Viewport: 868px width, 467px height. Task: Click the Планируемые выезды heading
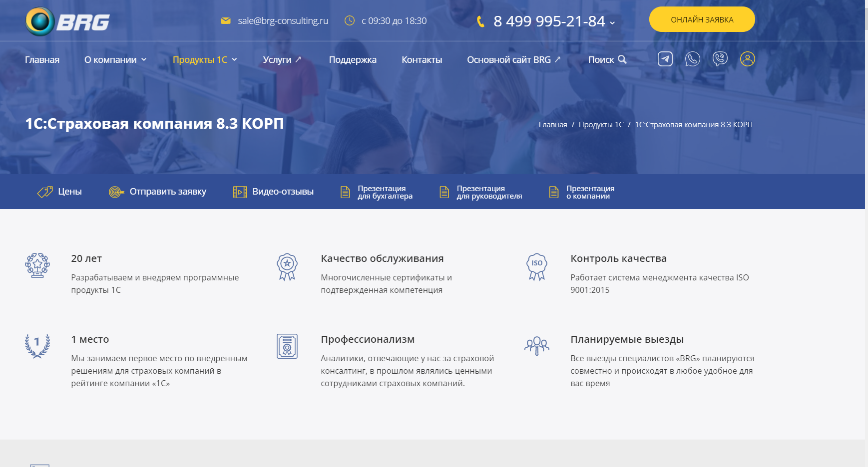(627, 339)
